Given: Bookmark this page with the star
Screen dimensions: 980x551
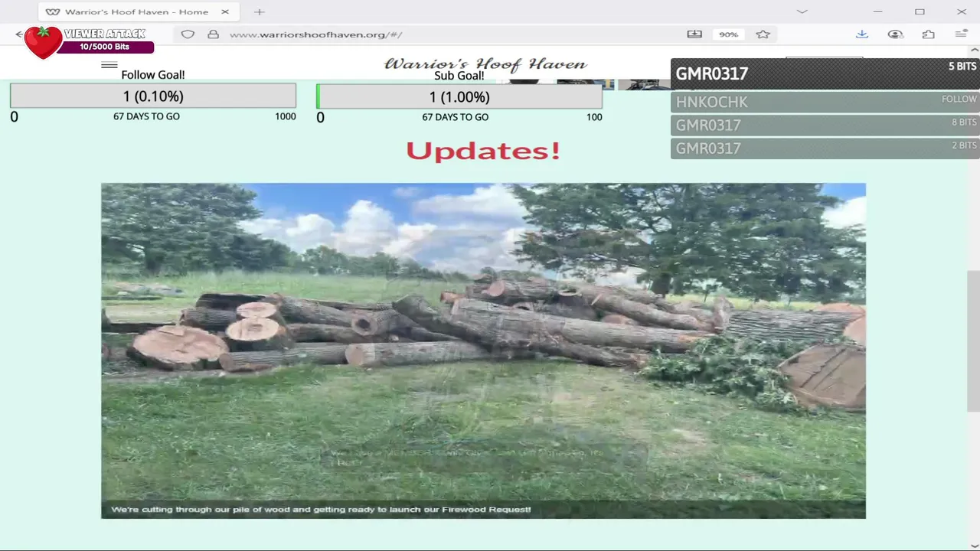Looking at the screenshot, I should click(763, 34).
